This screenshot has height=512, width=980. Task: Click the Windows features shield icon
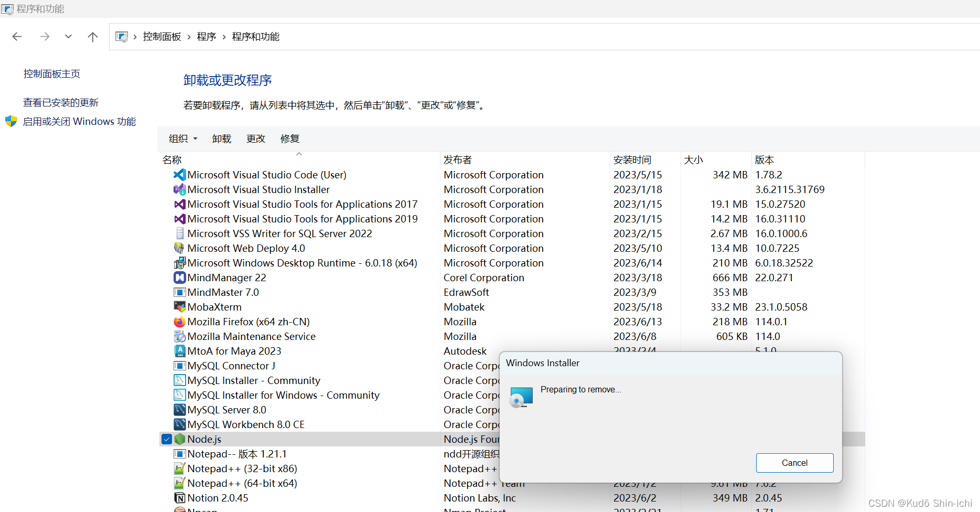(11, 122)
